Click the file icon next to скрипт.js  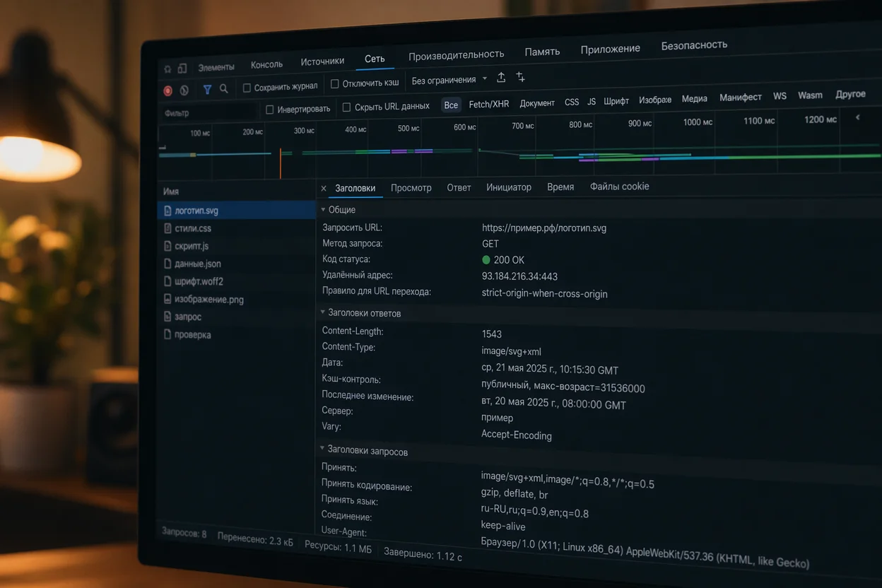pos(167,246)
